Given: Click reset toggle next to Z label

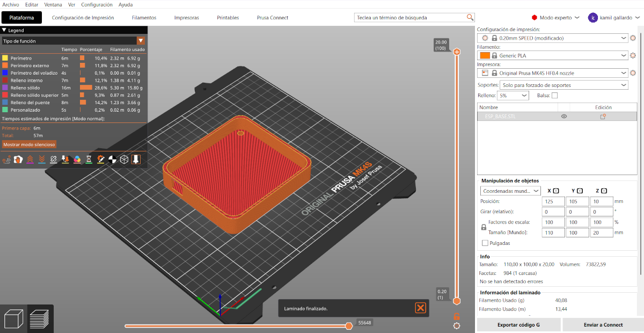Looking at the screenshot, I should tap(604, 191).
